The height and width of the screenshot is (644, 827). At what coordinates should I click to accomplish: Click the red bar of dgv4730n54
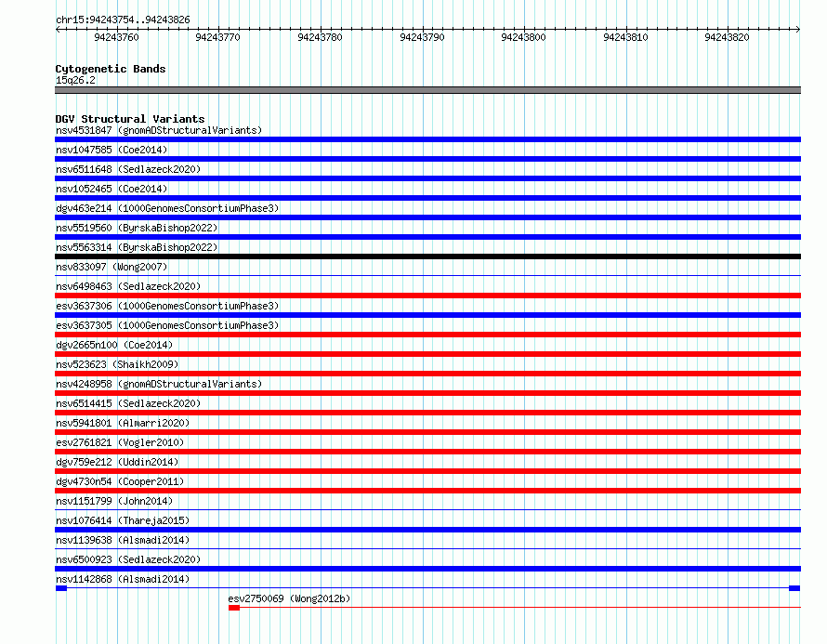click(427, 491)
